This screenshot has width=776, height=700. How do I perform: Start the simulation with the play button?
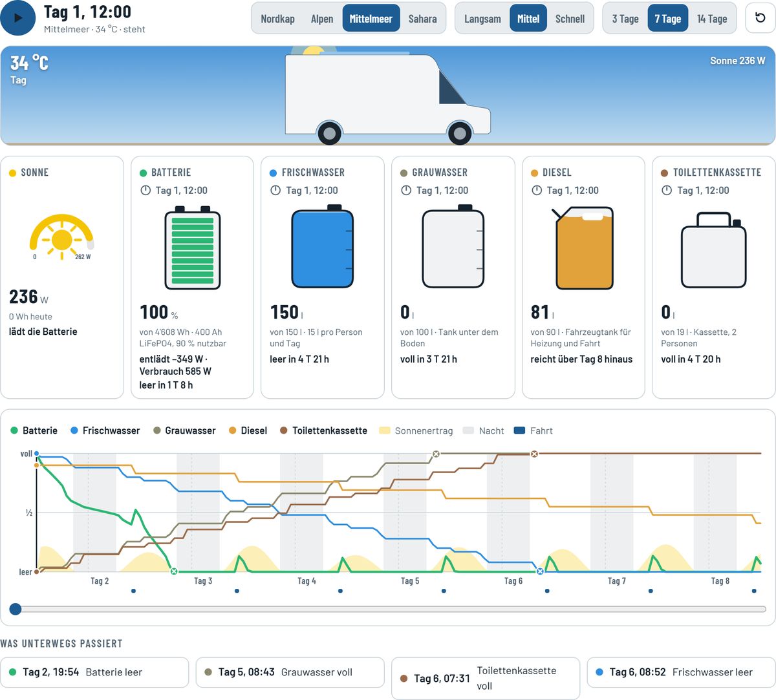[x=18, y=18]
